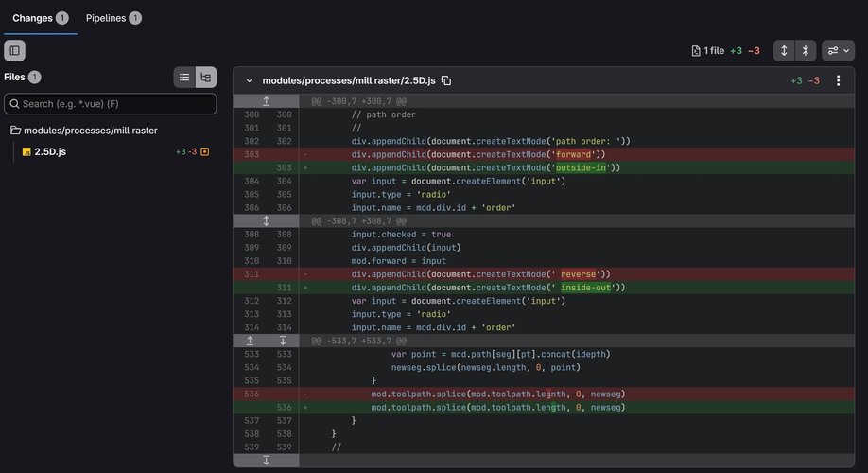Switch to the Changes tab

(40, 18)
